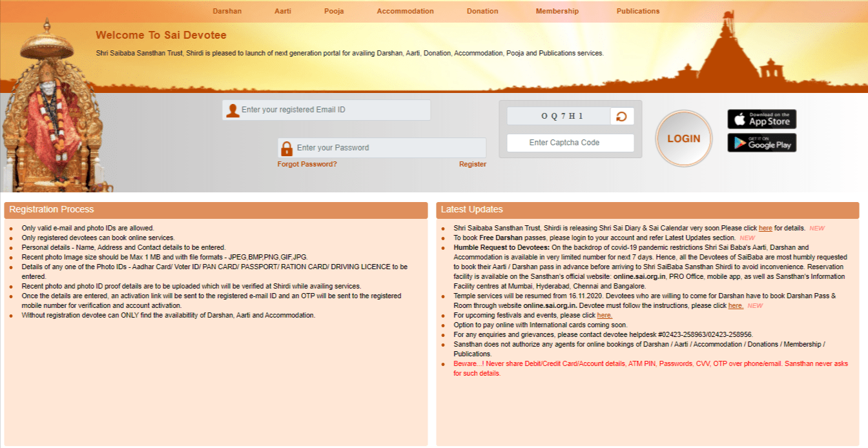Open the Aarti menu
The height and width of the screenshot is (448, 868).
coord(283,11)
